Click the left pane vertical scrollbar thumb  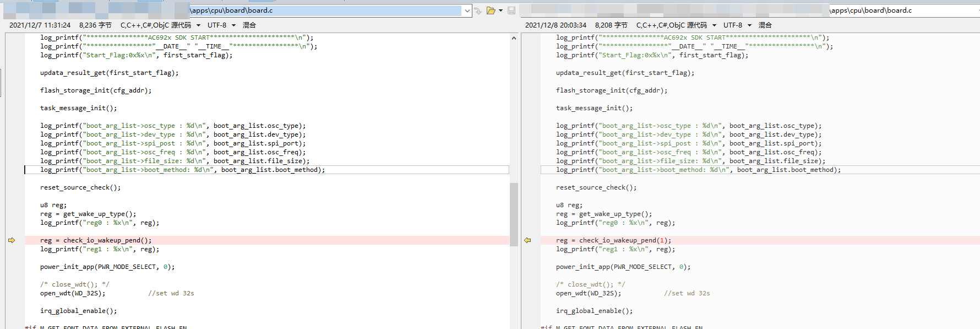(x=514, y=214)
